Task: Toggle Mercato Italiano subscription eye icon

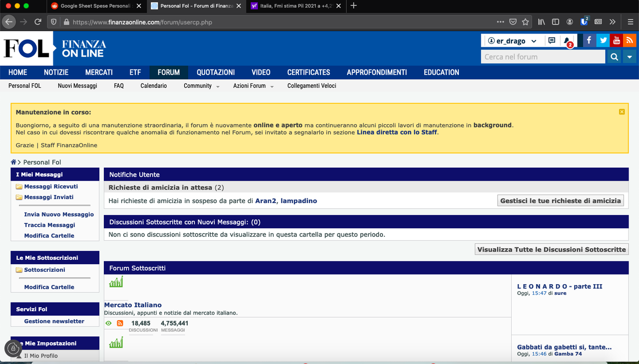Action: click(x=108, y=324)
